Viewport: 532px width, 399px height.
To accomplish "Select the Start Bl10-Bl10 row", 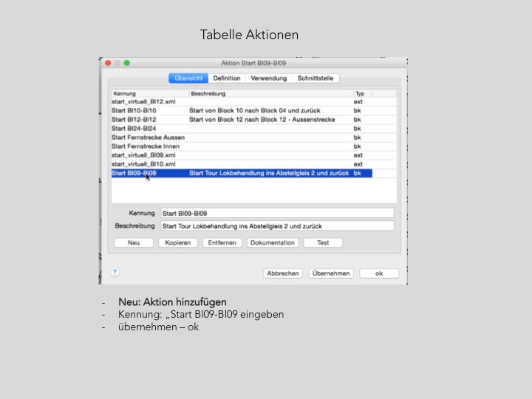I will point(134,110).
